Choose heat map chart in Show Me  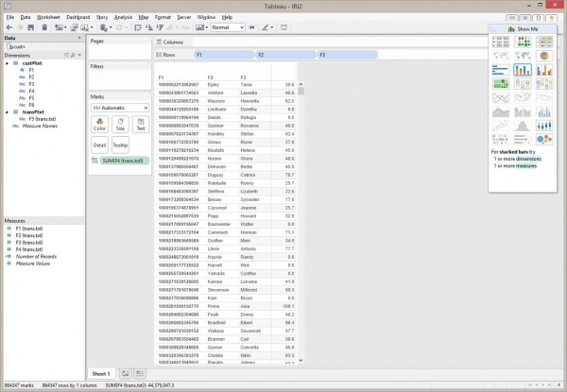tap(523, 42)
